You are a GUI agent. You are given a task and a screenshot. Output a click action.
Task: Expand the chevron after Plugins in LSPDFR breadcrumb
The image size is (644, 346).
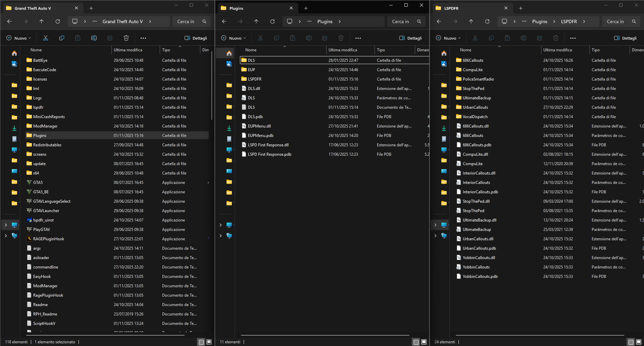[x=554, y=21]
